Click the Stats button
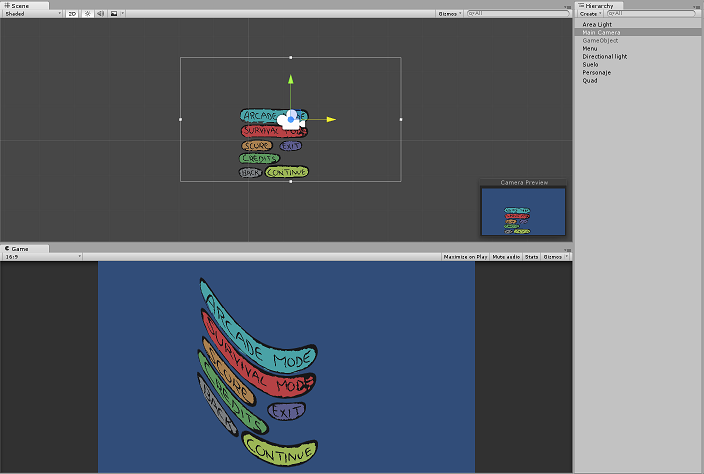 click(x=532, y=257)
